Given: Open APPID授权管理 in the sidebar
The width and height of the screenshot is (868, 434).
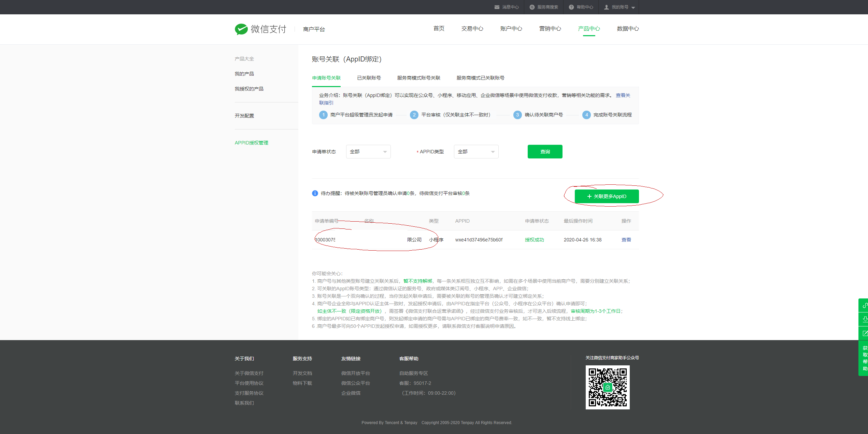Looking at the screenshot, I should [252, 143].
